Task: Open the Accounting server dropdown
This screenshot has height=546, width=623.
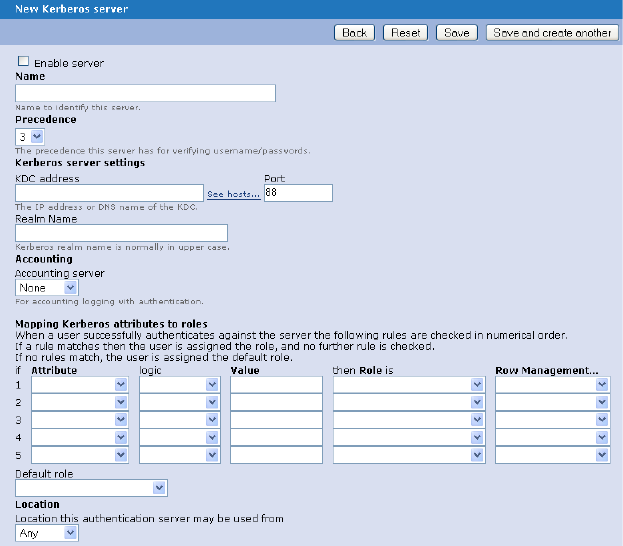Action: [47, 287]
